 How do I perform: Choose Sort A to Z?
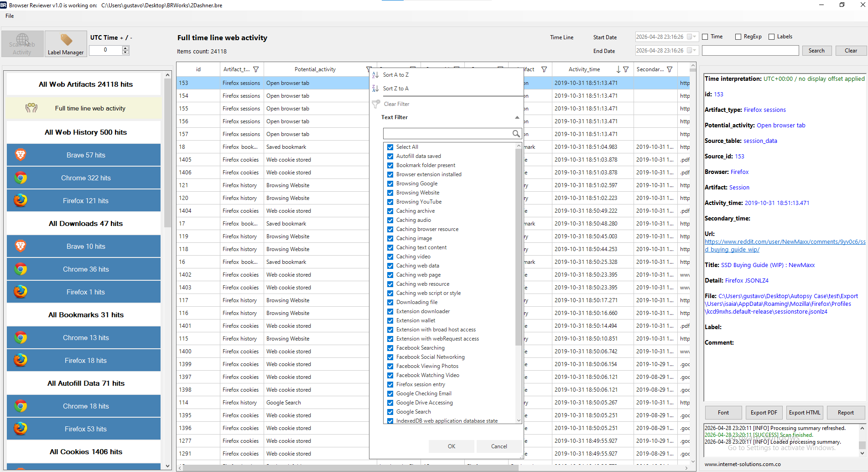tap(396, 75)
